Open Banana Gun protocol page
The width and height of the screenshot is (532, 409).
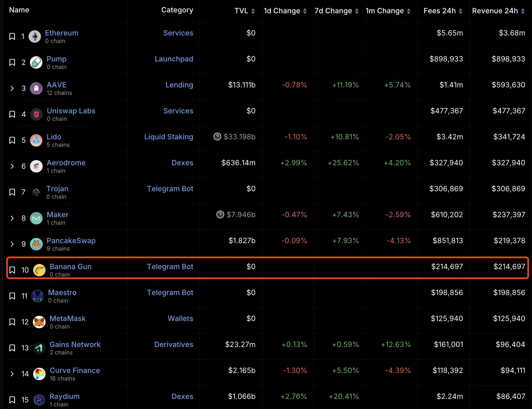[x=71, y=267]
